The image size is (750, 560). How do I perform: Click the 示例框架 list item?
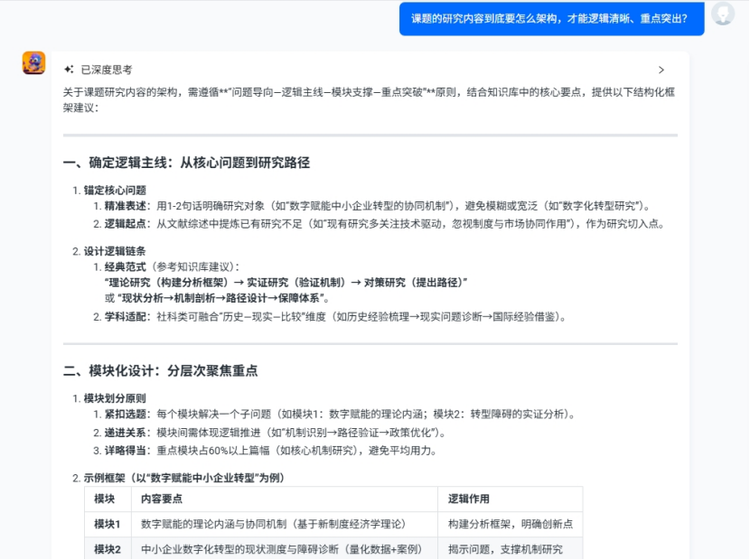(184, 478)
